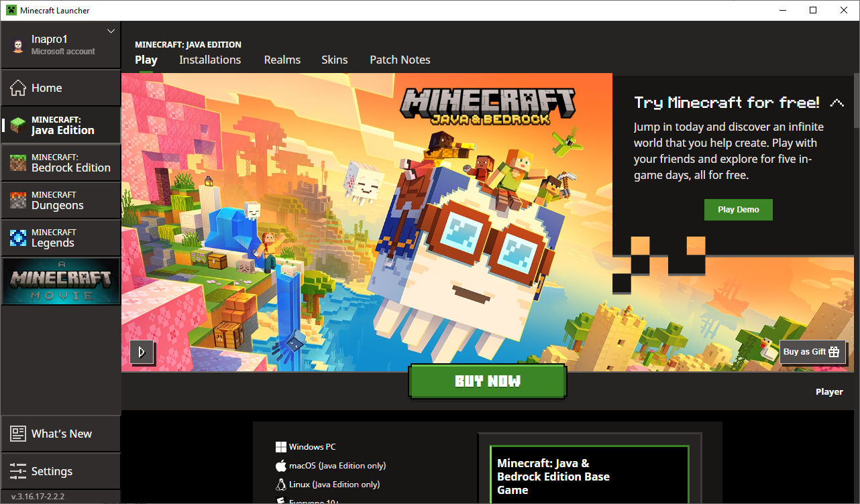Open Minecraft Legends from the sidebar

[x=60, y=238]
